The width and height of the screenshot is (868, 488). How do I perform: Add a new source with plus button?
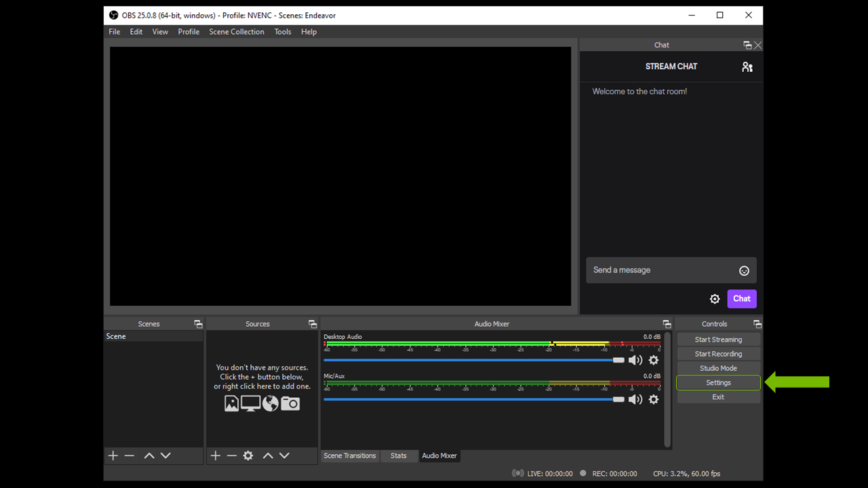tap(216, 455)
